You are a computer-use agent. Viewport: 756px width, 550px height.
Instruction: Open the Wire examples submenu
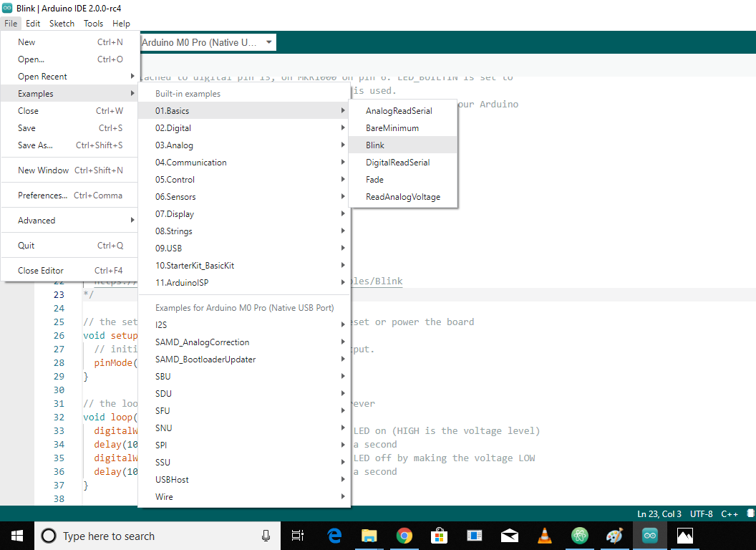[x=244, y=497]
